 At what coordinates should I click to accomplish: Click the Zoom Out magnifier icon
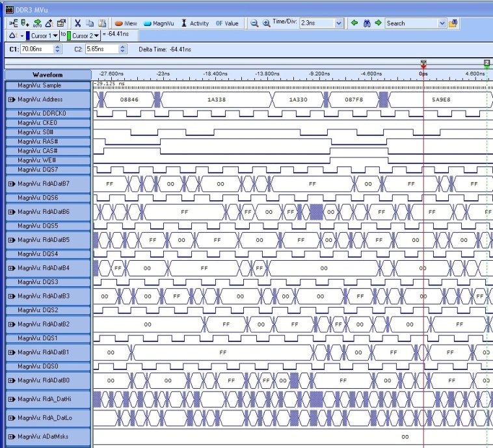pos(254,23)
